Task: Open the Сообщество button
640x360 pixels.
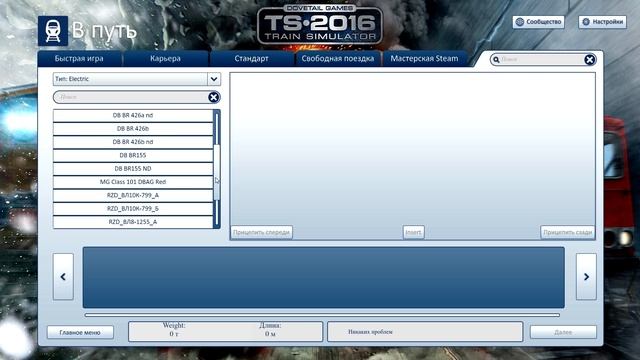Action: 539,22
